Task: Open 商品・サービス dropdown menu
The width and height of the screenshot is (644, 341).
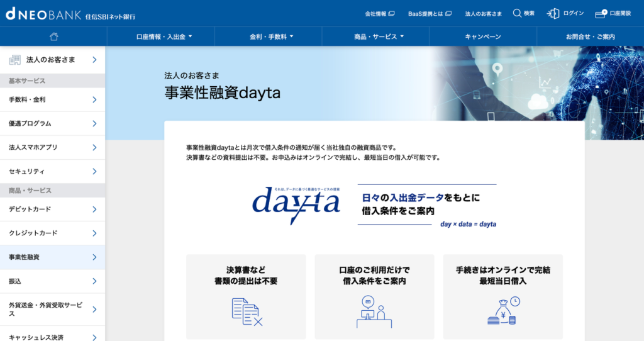Action: [379, 36]
